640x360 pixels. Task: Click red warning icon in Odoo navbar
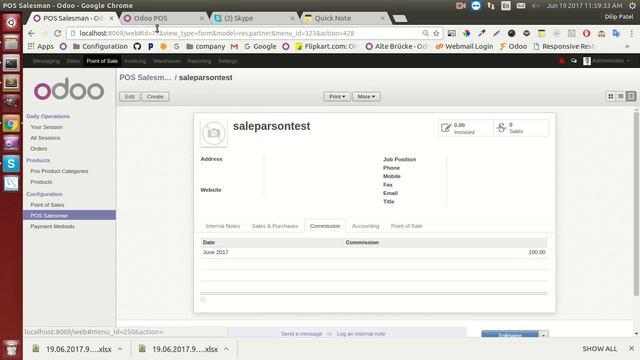[x=562, y=61]
